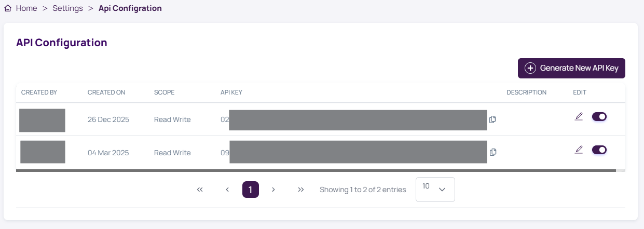Click the Scope column header
Image resolution: width=644 pixels, height=229 pixels.
coord(164,92)
